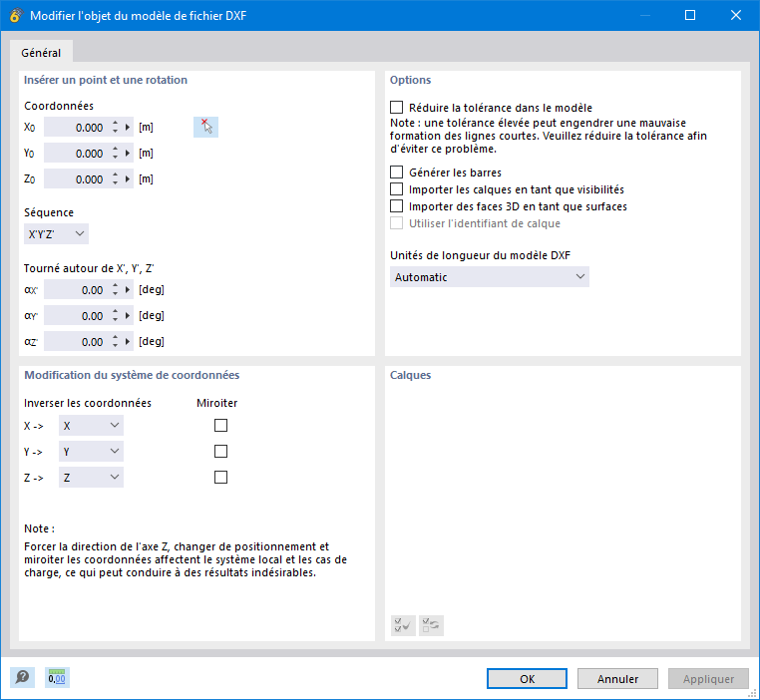Open the help icon at bottom left
The width and height of the screenshot is (760, 700).
(22, 677)
